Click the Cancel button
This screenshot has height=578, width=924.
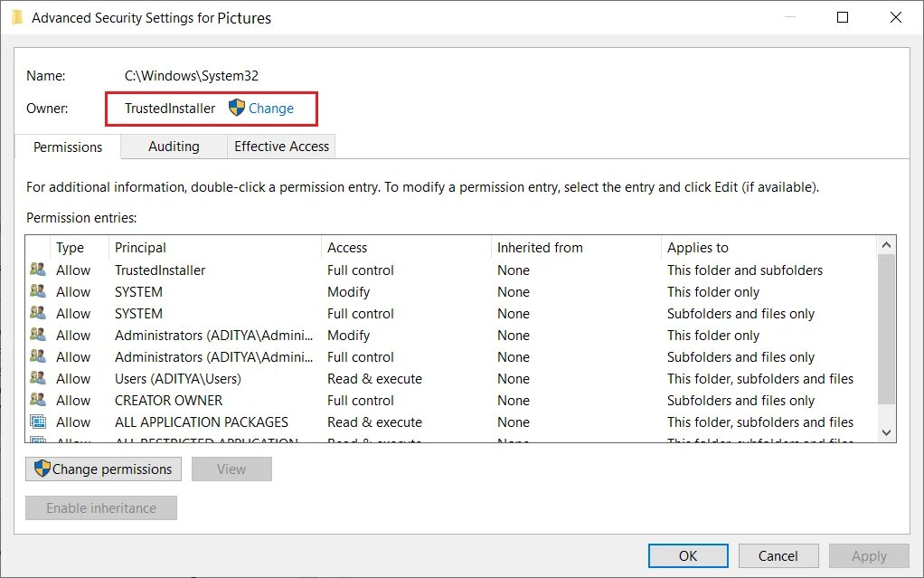click(x=778, y=556)
